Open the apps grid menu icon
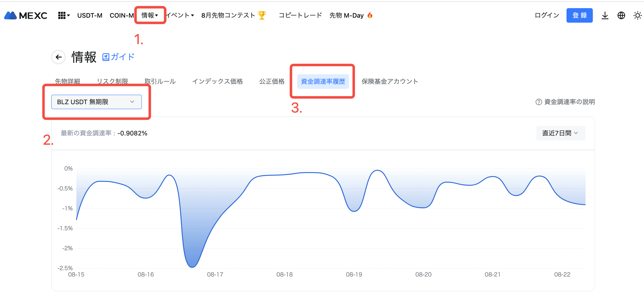 (62, 15)
